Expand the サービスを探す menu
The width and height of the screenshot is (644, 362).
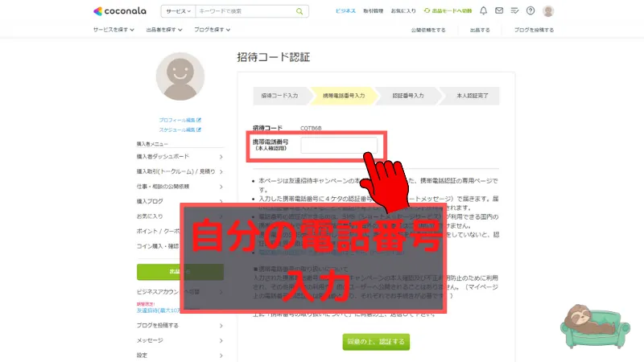(114, 30)
